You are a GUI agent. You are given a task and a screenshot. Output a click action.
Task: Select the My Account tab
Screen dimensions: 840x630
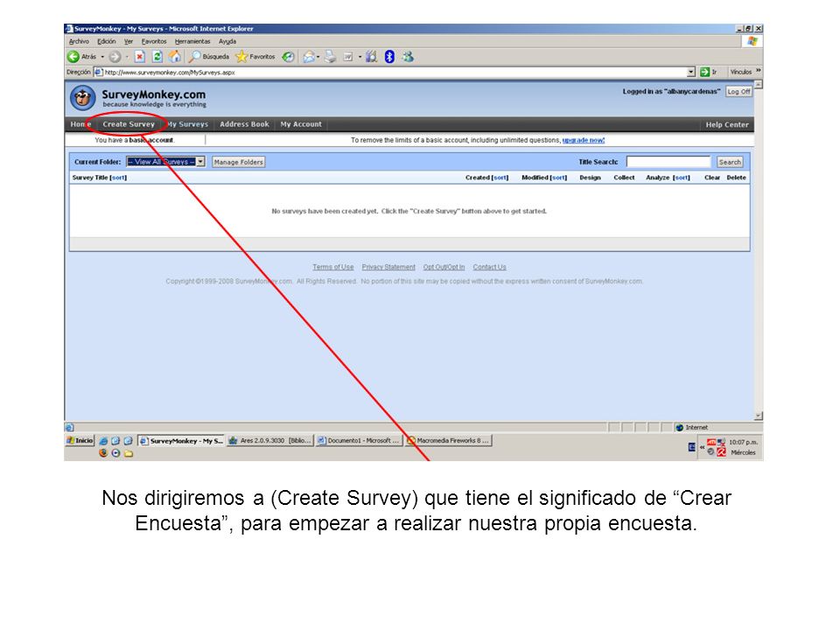click(301, 124)
